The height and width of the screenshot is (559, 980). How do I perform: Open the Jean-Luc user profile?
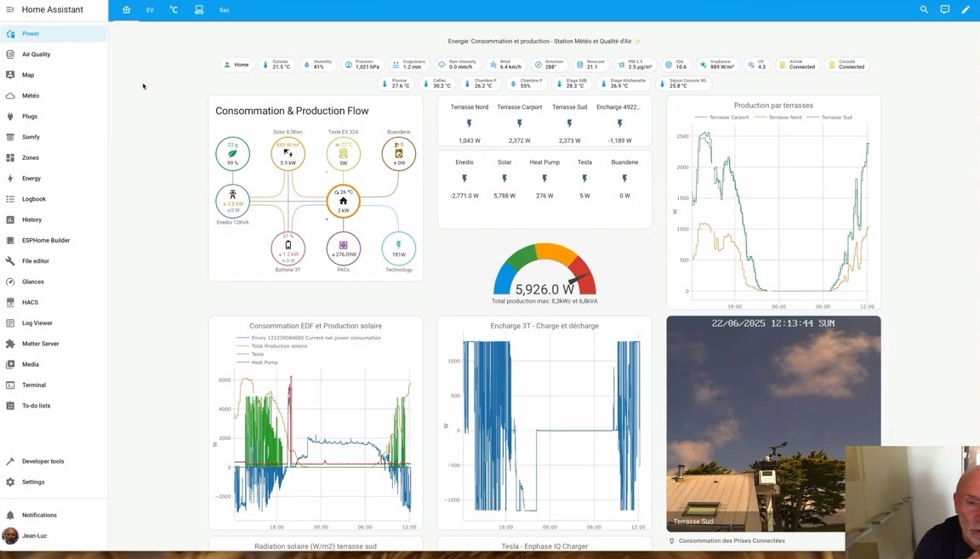54,536
